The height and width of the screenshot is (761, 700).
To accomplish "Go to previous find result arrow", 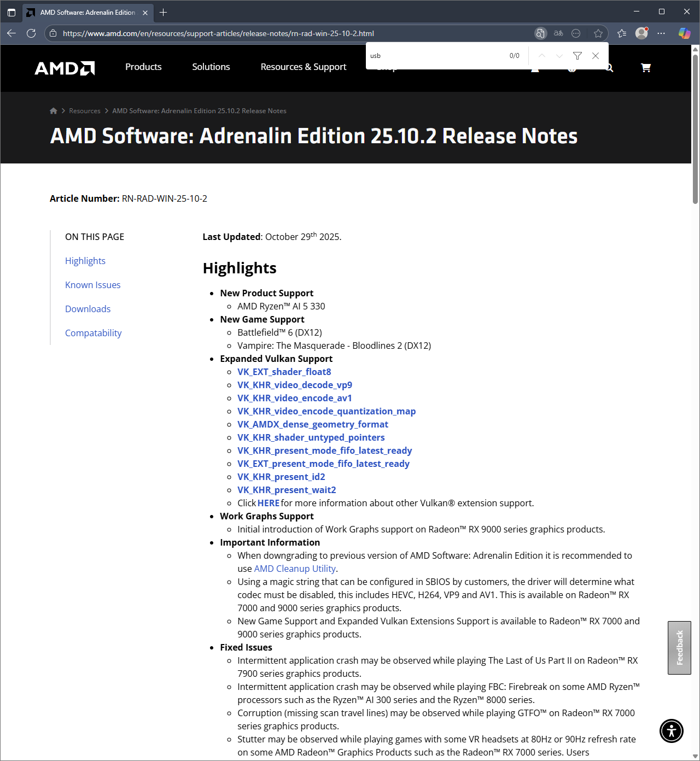I will [x=542, y=56].
